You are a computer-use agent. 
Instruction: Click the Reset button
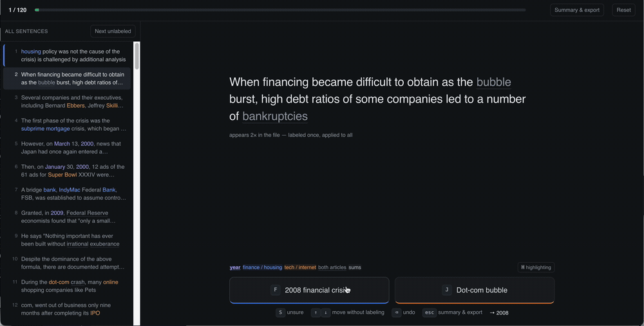pos(623,10)
